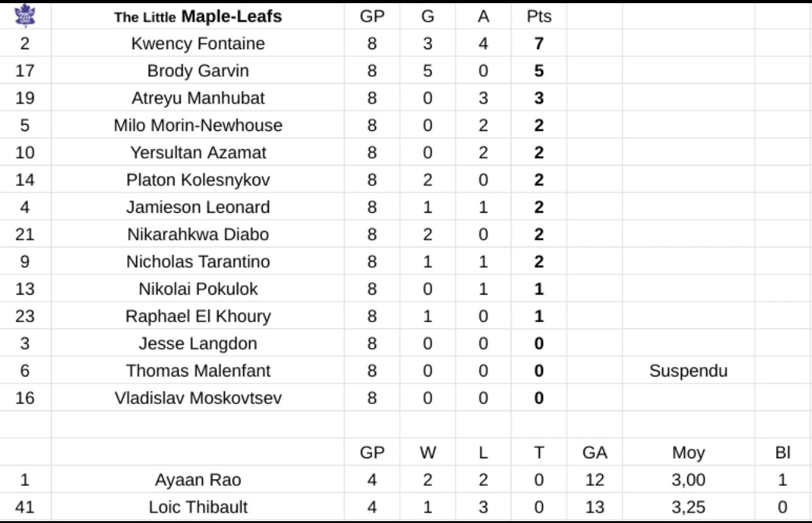Image resolution: width=812 pixels, height=523 pixels.
Task: Select the Moy goalie column header
Action: [688, 452]
